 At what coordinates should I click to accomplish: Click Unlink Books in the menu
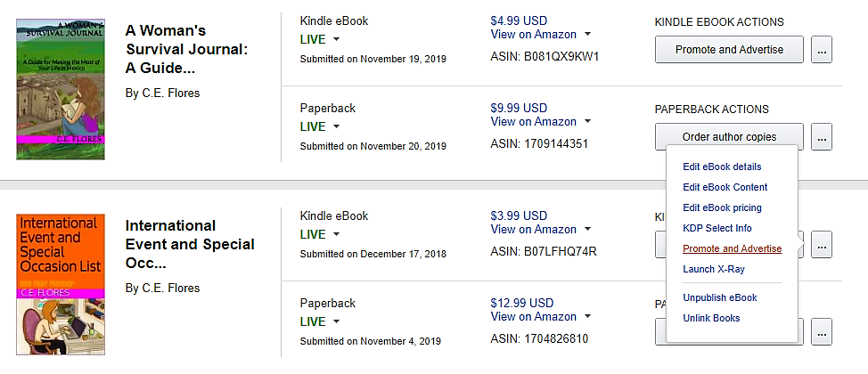711,318
